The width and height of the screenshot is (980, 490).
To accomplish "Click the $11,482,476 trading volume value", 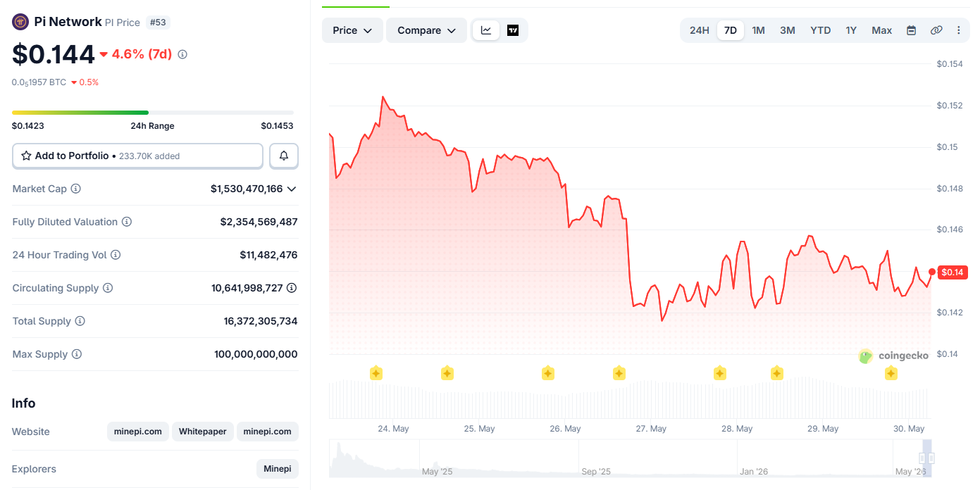I will point(268,255).
